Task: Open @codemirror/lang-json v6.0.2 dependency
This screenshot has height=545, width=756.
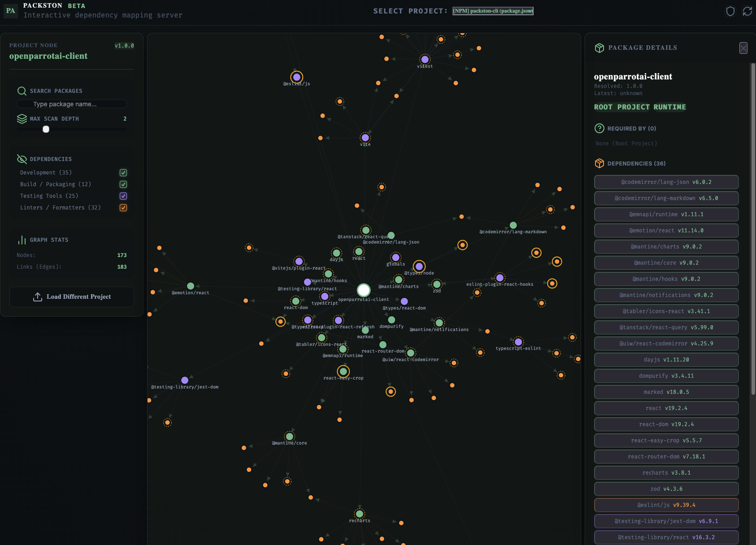Action: (666, 182)
